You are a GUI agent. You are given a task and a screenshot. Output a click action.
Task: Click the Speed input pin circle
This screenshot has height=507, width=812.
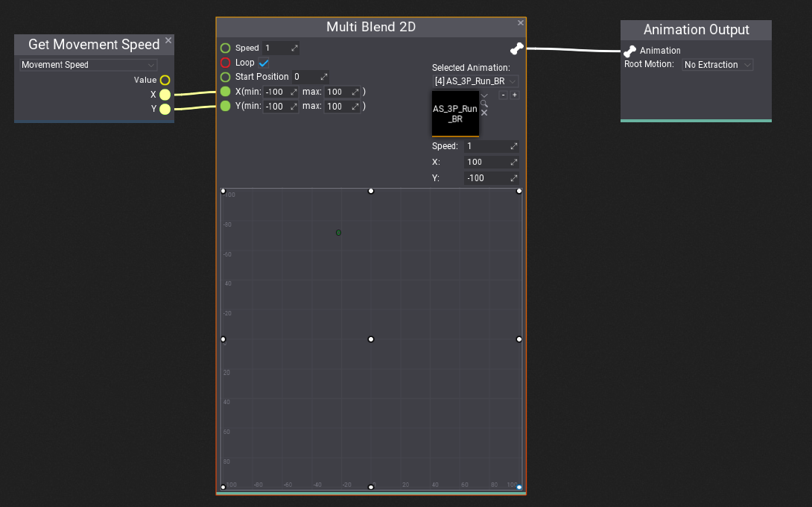click(x=225, y=48)
